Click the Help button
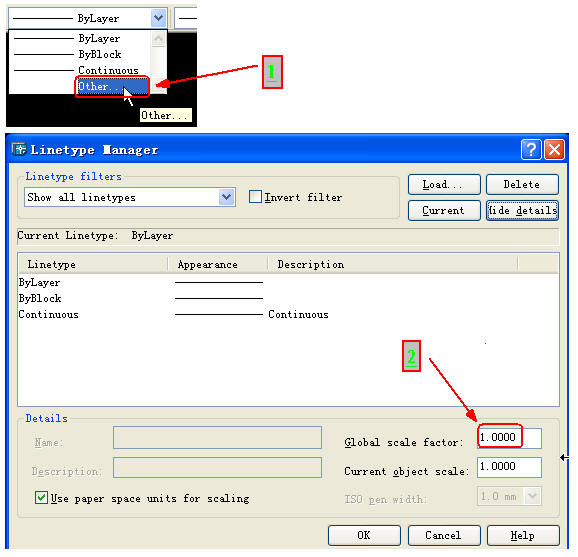The image size is (578, 557). click(x=523, y=536)
